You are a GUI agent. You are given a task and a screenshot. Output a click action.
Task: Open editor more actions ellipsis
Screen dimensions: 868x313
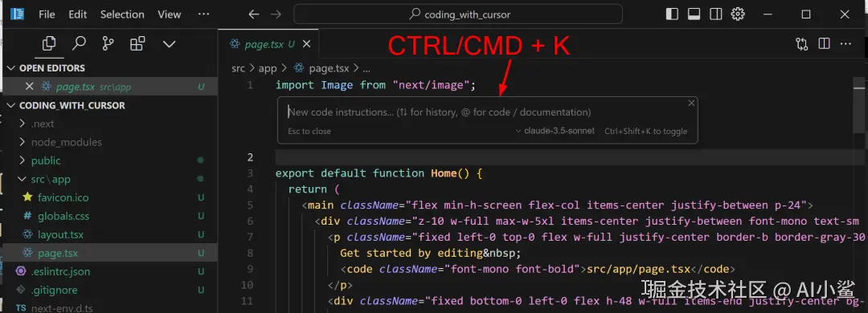(x=845, y=44)
